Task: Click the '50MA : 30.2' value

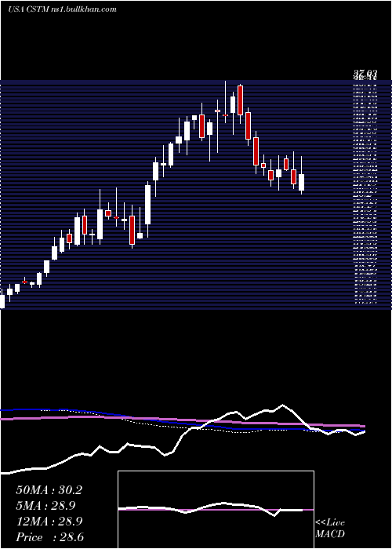Action: (49, 490)
